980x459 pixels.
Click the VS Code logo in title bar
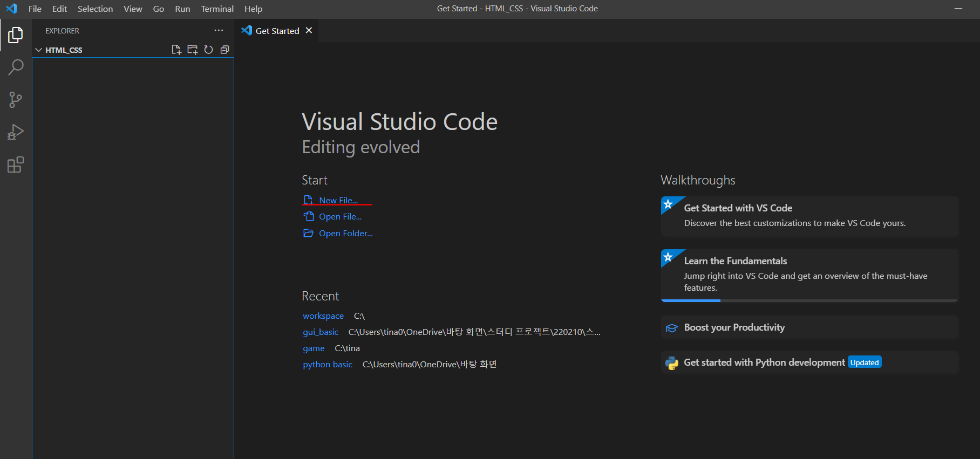[11, 9]
